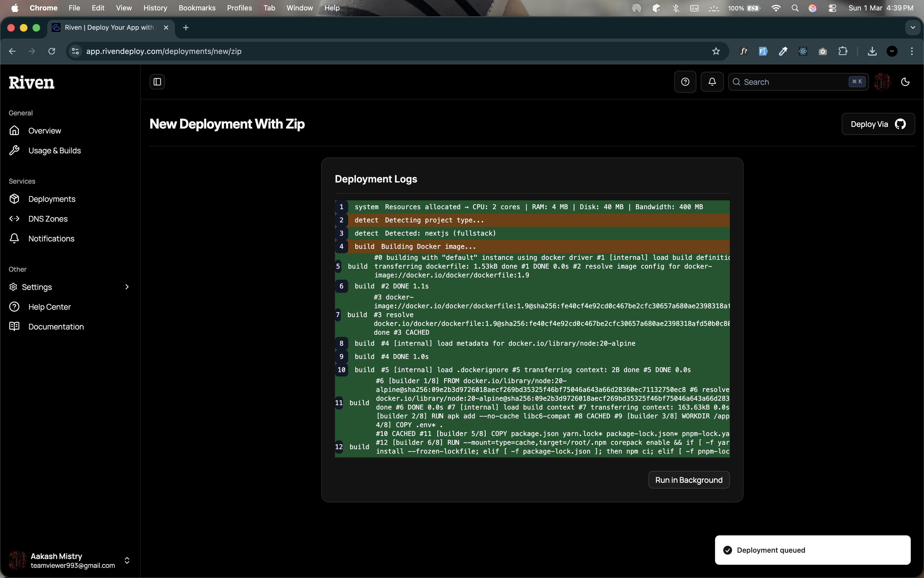This screenshot has height=578, width=924.
Task: Open the Extensions puzzle menu
Action: tap(843, 51)
